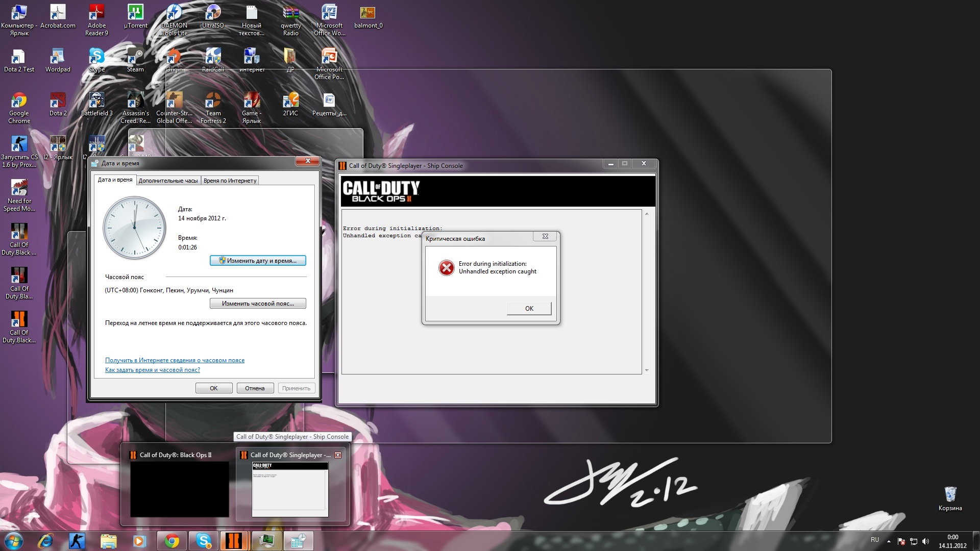Open the network tray icon
The width and height of the screenshot is (980, 551).
coord(914,541)
